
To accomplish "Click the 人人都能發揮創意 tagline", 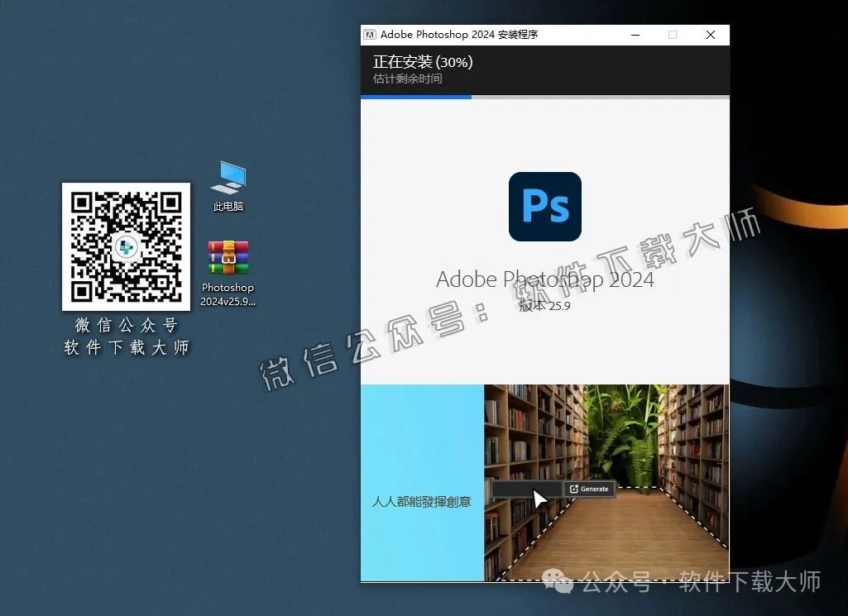I will 420,501.
